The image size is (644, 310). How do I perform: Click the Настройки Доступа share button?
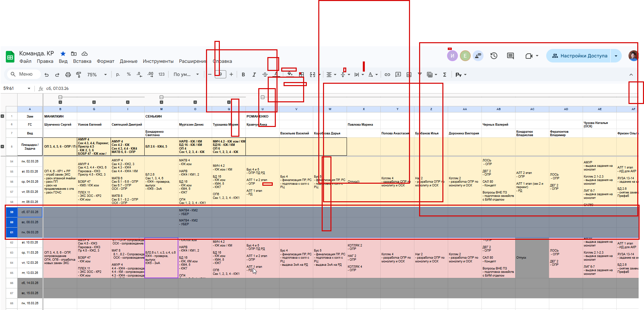tap(579, 56)
